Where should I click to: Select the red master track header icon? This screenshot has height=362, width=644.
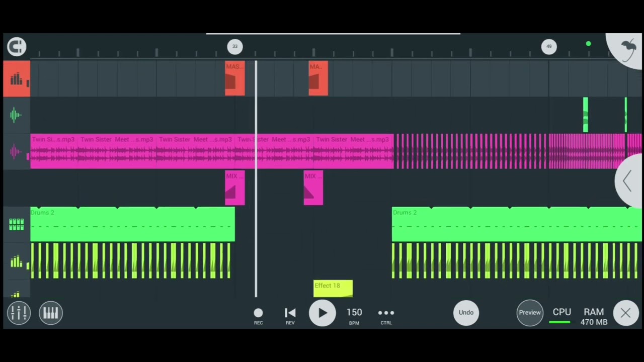tap(17, 78)
